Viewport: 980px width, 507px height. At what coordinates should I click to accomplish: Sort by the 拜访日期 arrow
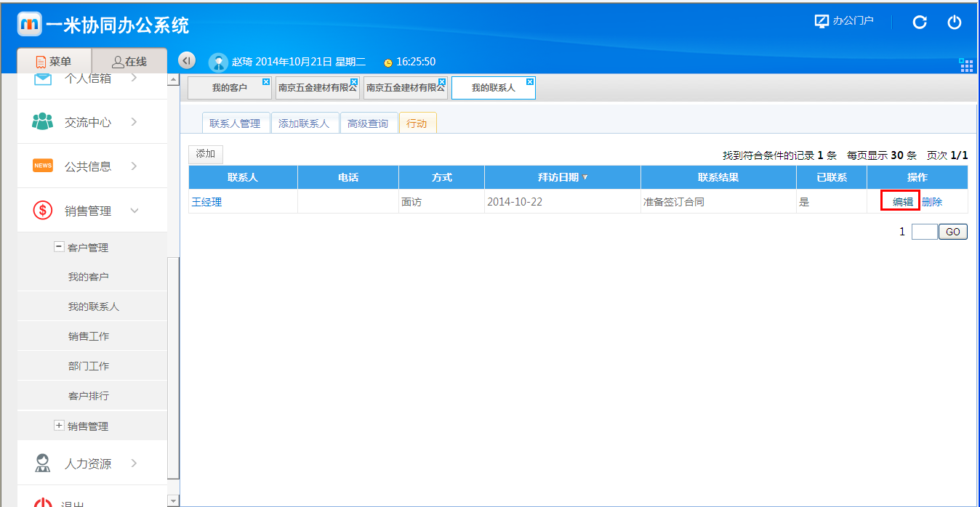(x=585, y=177)
